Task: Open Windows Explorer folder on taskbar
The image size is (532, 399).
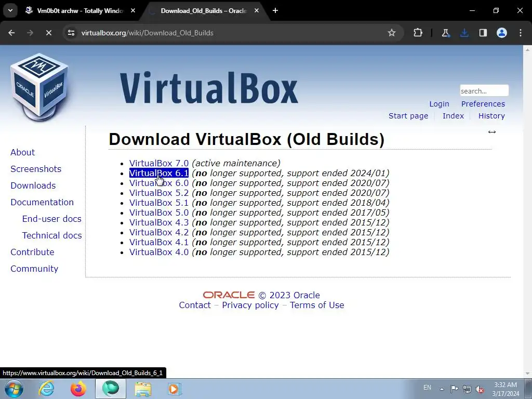Action: [x=143, y=389]
